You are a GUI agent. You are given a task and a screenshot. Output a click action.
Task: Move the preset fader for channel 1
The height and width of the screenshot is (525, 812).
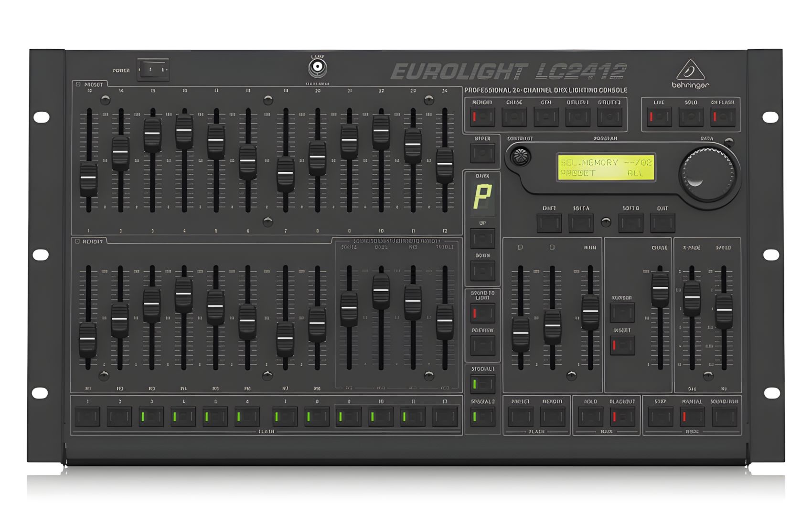pos(89,179)
